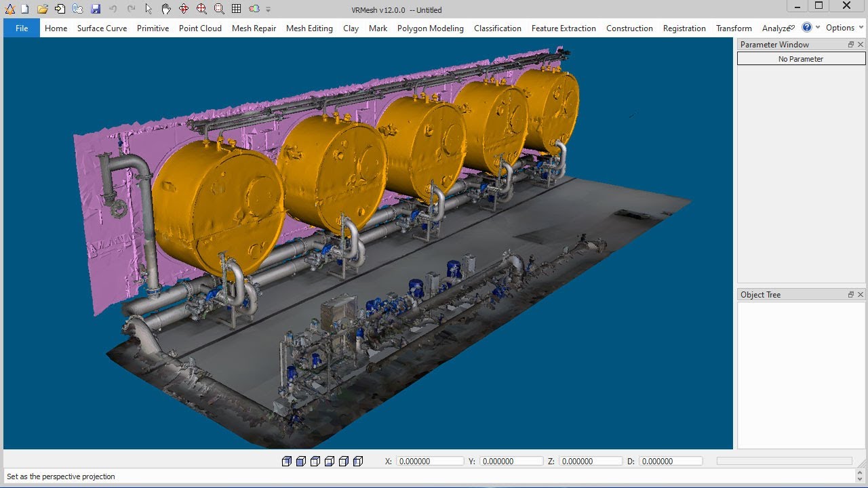Click the No Parameter button
This screenshot has width=868, height=488.
801,59
